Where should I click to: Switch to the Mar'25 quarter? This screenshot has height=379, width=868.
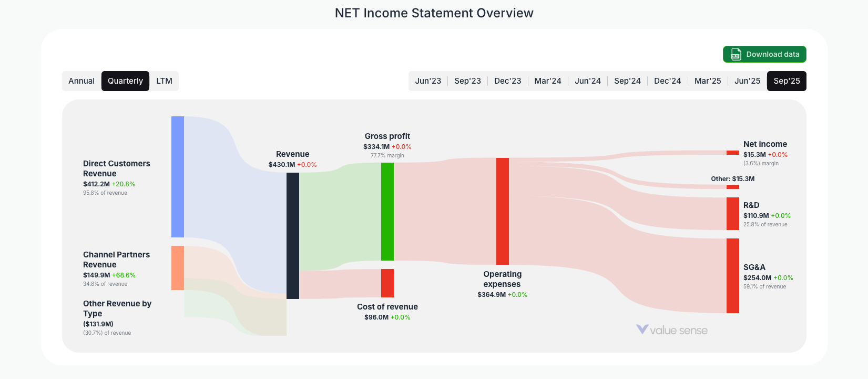(707, 81)
